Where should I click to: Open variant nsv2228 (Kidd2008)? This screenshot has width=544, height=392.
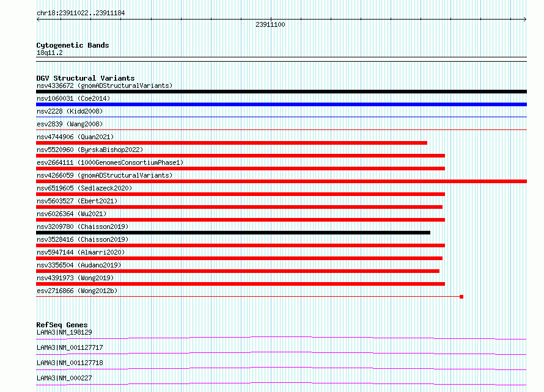tap(70, 111)
